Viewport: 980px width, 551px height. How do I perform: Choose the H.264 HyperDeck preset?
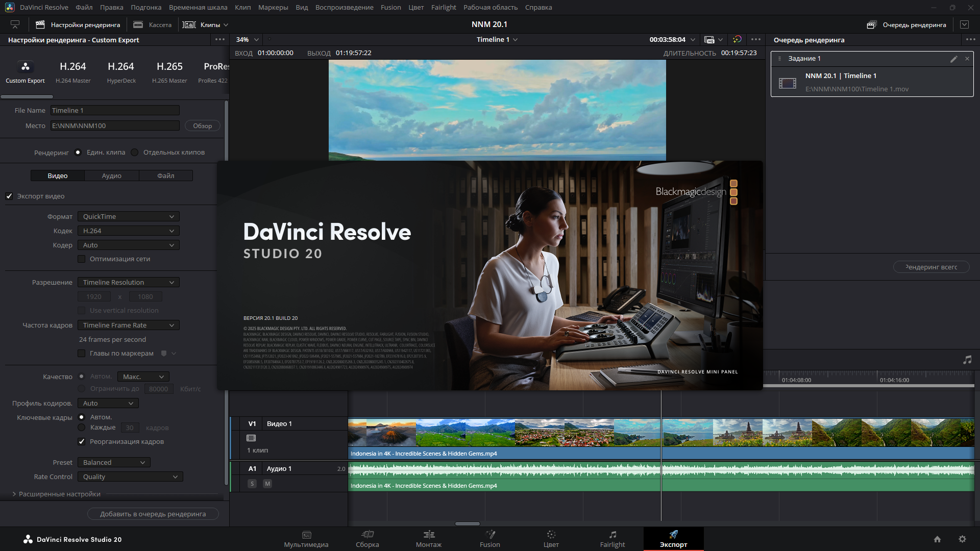tap(121, 72)
